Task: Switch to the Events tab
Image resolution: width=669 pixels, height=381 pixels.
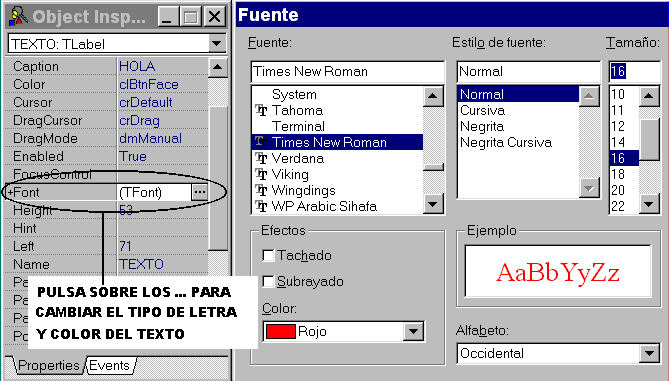Action: (x=111, y=366)
